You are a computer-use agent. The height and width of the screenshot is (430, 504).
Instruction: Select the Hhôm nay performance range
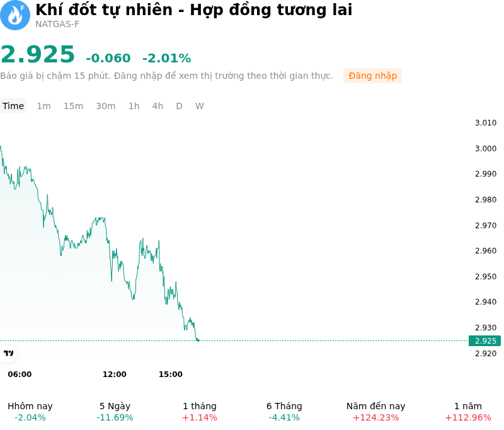tap(30, 412)
